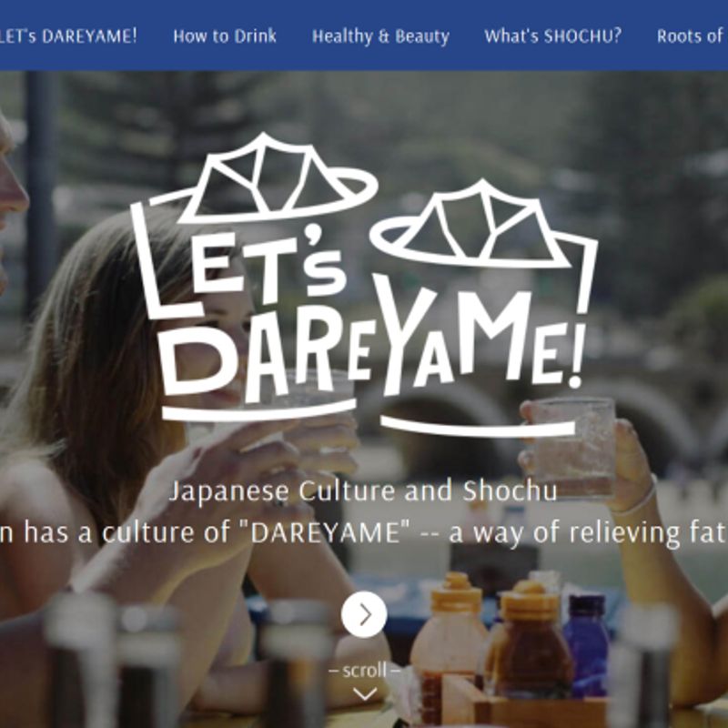The width and height of the screenshot is (728, 728).
Task: Click the – scroll – label
Action: pos(365,670)
